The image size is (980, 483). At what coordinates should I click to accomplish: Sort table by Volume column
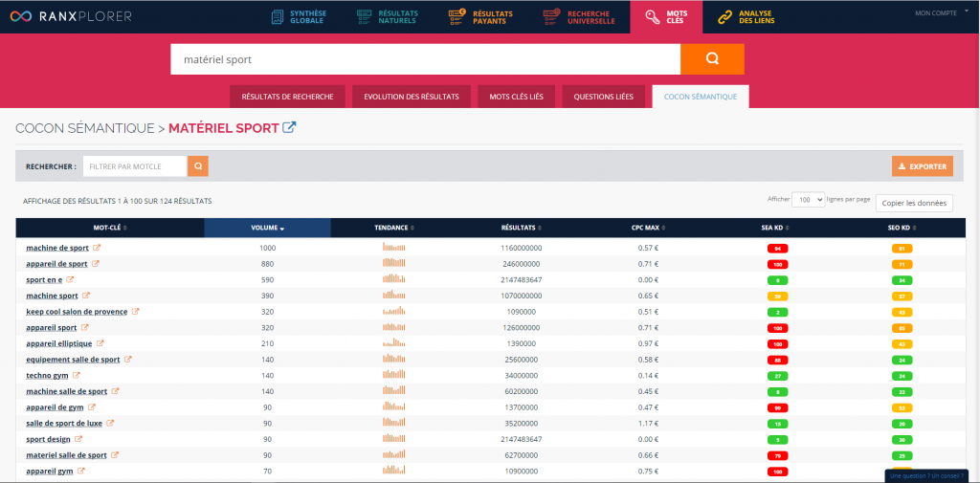pos(268,228)
